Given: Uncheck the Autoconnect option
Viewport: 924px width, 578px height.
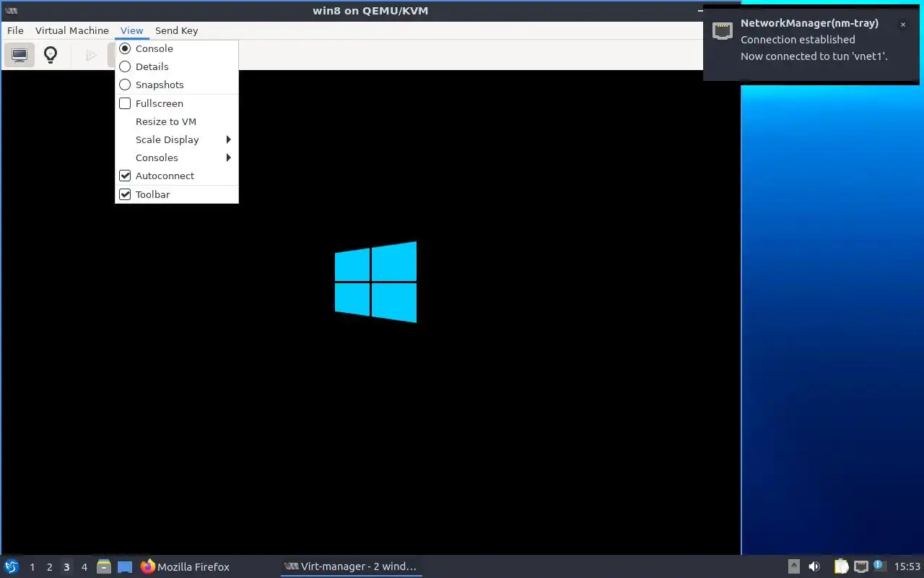Looking at the screenshot, I should click(x=177, y=176).
